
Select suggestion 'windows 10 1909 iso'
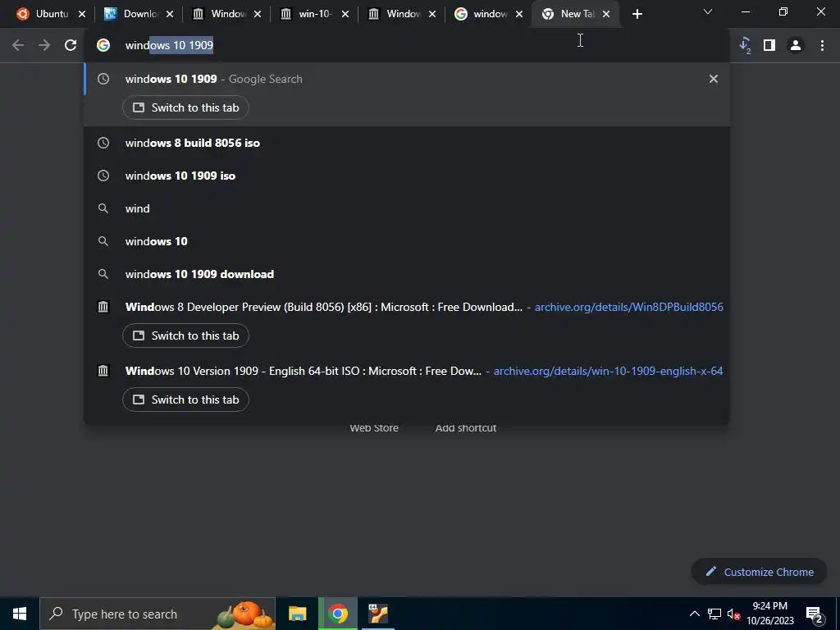pyautogui.click(x=407, y=176)
